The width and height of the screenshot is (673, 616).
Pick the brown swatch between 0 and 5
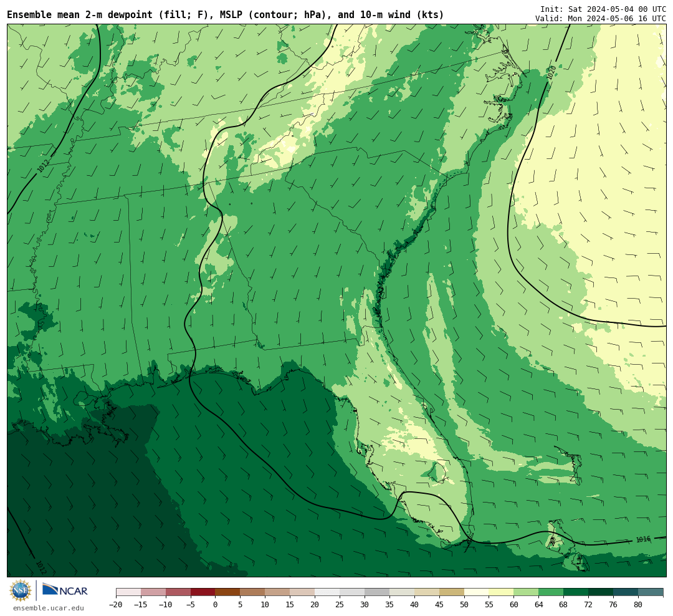(227, 592)
